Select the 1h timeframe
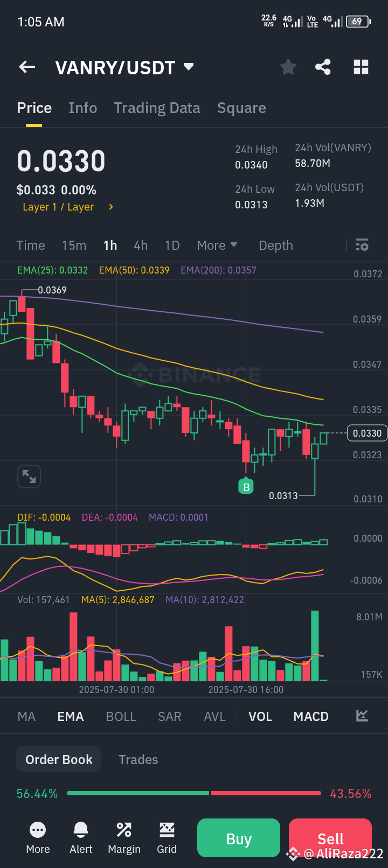388x868 pixels. tap(110, 246)
